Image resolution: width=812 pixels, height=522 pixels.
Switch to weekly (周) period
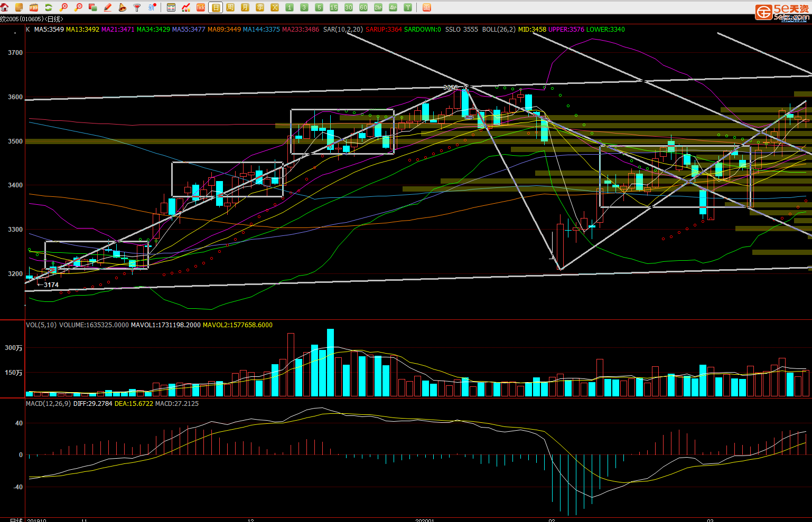click(230, 7)
